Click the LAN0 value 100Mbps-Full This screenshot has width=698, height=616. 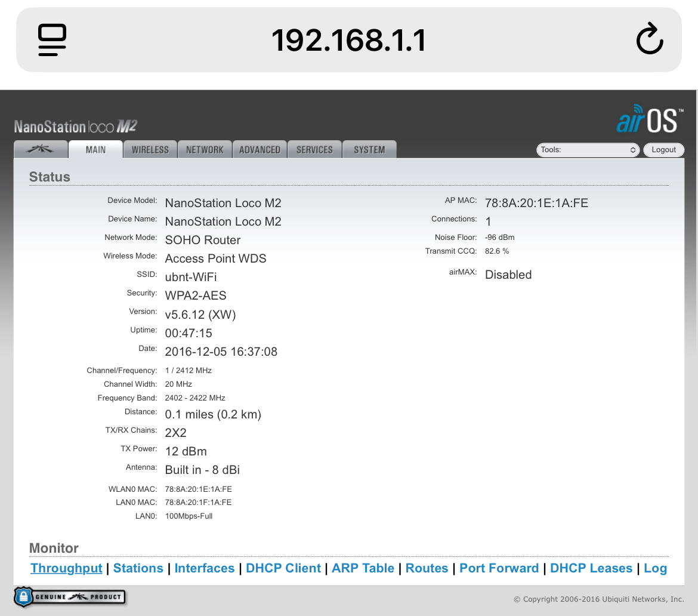[x=189, y=516]
